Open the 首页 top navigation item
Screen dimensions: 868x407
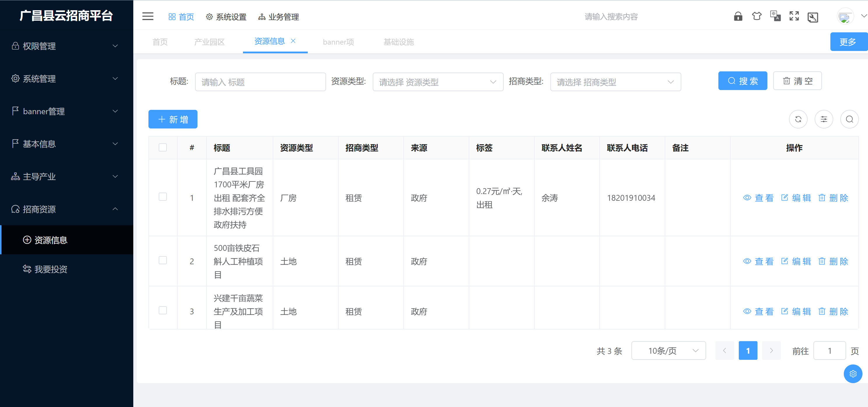click(x=181, y=17)
